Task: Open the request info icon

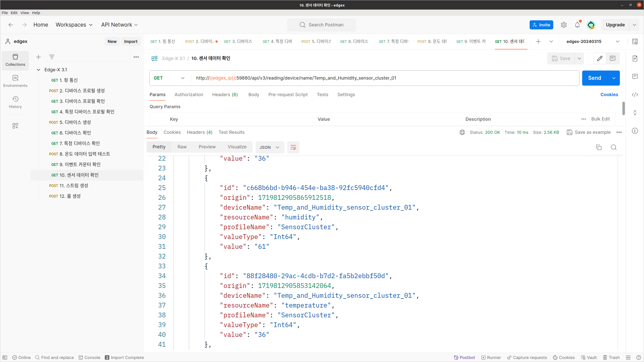Action: [x=635, y=131]
